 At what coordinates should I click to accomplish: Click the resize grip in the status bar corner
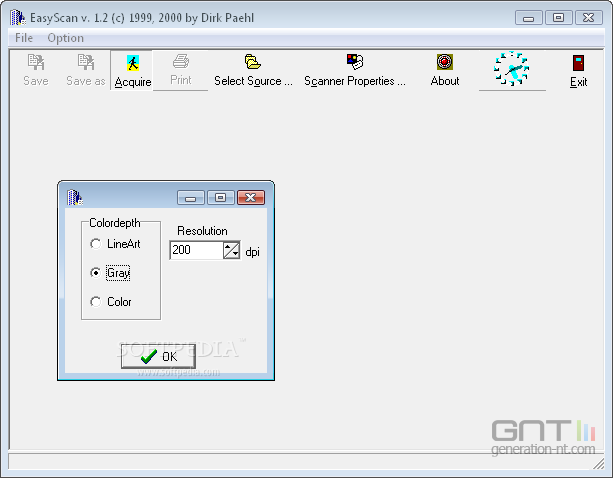(599, 464)
